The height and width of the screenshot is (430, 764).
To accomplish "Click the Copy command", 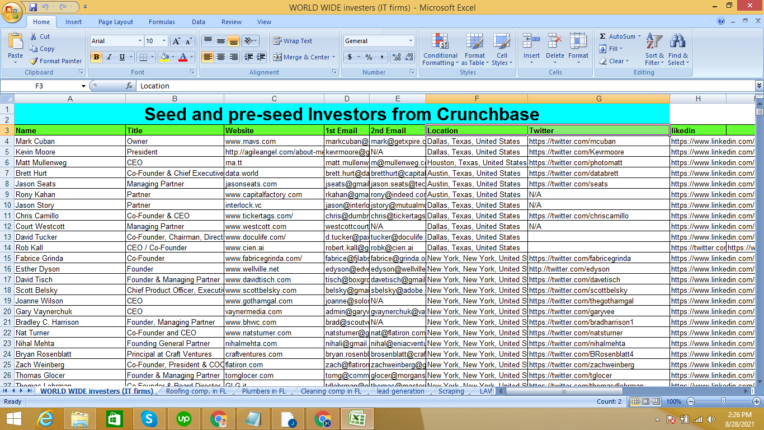I will (42, 49).
